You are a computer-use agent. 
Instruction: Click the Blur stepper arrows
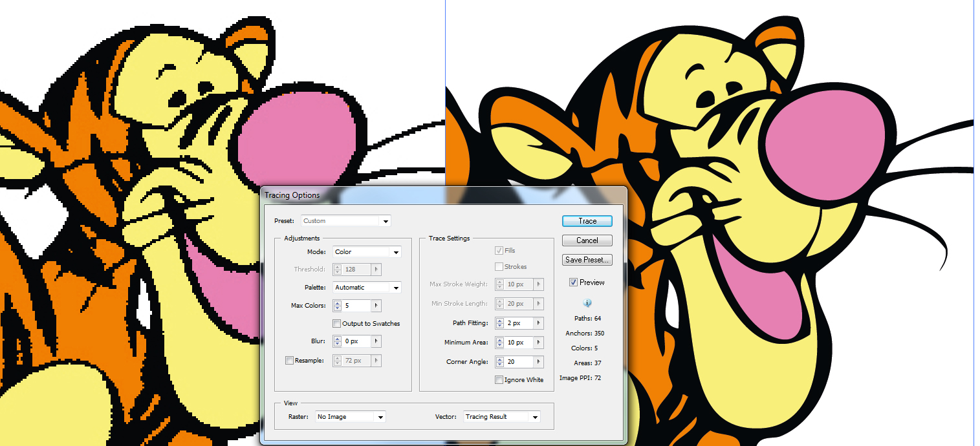(x=338, y=341)
